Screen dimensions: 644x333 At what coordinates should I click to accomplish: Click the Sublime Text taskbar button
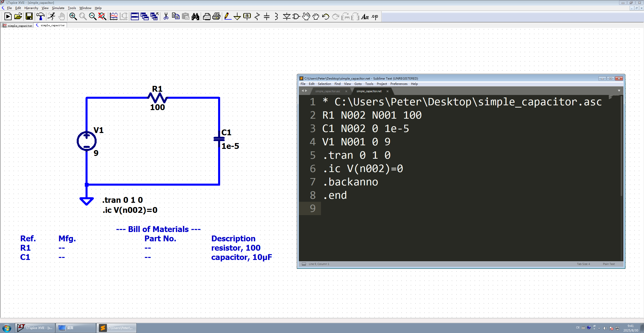116,328
